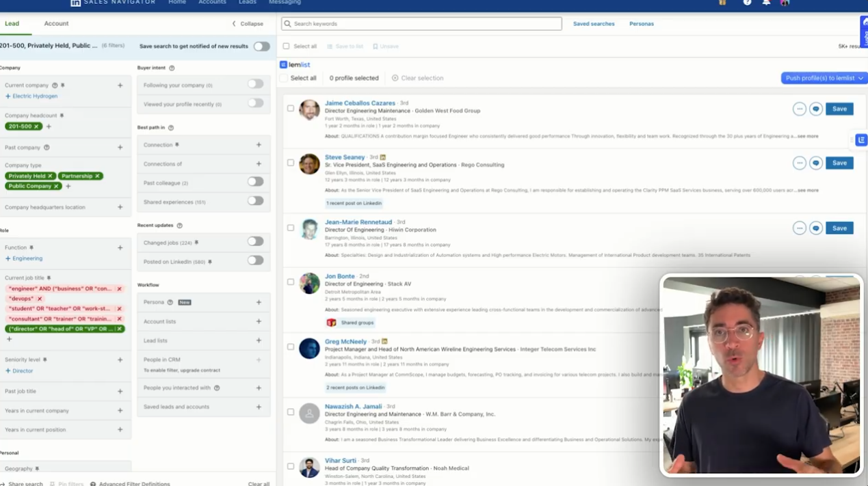Open Home in the top navigation
The height and width of the screenshot is (486, 868).
[x=177, y=3]
